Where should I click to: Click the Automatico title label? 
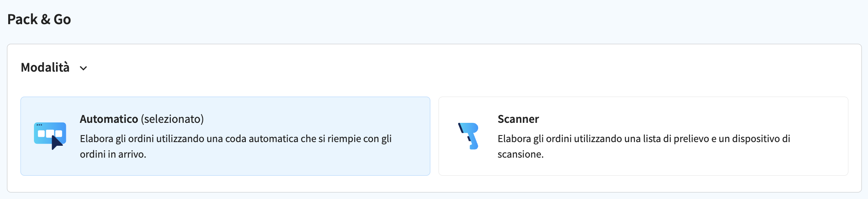pos(109,119)
